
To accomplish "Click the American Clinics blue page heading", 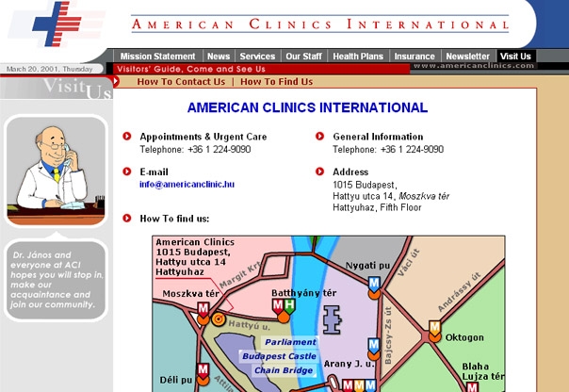I will point(307,107).
